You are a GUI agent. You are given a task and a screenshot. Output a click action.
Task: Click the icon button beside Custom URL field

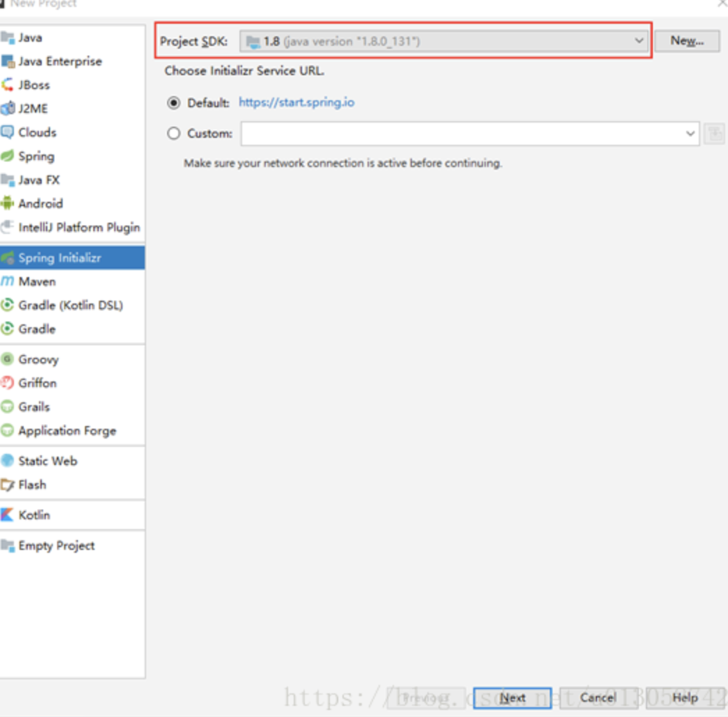click(714, 134)
